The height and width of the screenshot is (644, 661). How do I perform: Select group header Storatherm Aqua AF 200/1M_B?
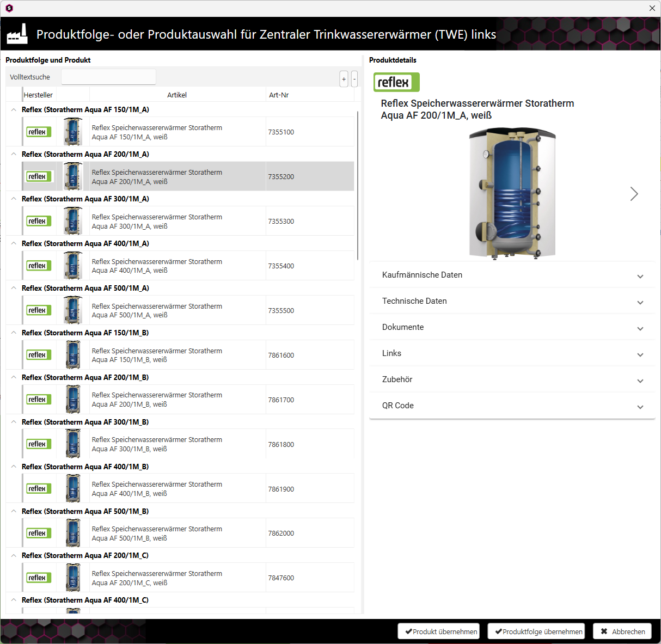tap(85, 377)
